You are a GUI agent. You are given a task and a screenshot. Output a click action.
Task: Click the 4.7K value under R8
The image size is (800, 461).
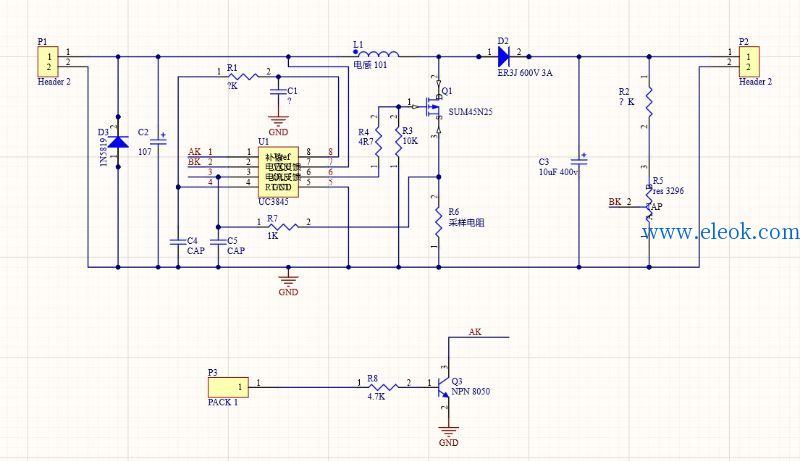pyautogui.click(x=376, y=397)
